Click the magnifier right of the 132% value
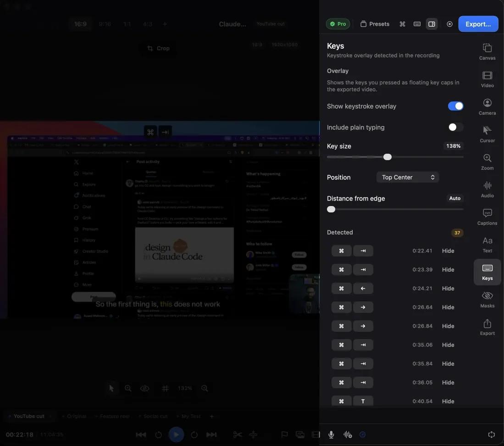The height and width of the screenshot is (446, 504). pos(205,388)
